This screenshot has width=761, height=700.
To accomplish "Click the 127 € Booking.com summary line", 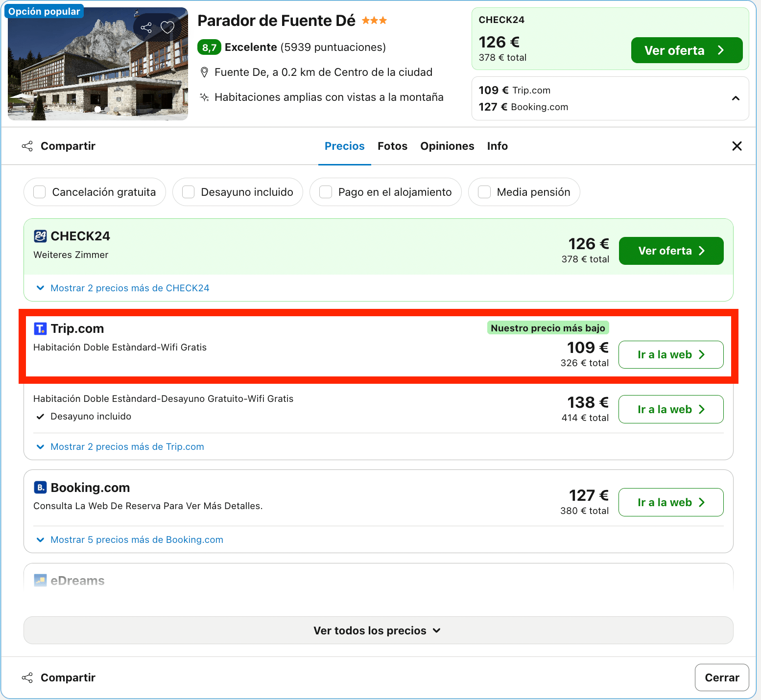I will pos(523,107).
